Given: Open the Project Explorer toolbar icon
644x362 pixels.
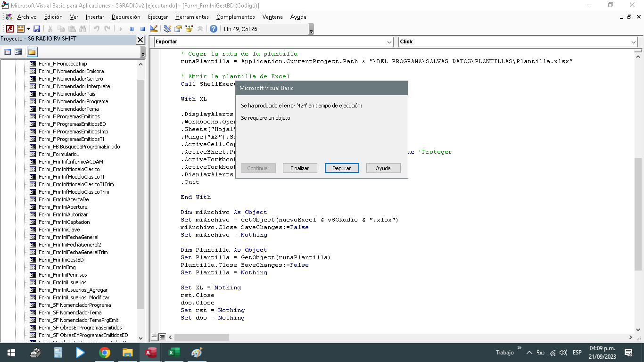Looking at the screenshot, I should coord(167,29).
